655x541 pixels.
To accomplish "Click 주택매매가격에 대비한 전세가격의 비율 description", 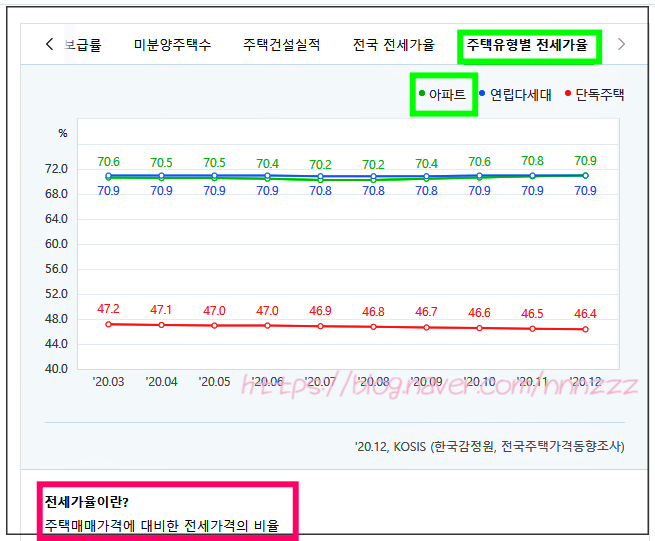I will tap(162, 525).
